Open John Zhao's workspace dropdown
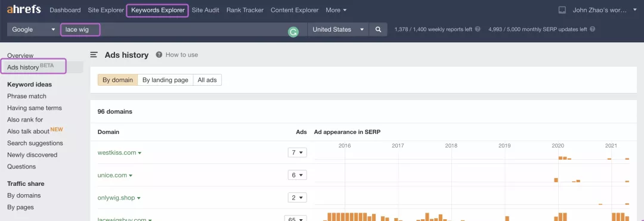Viewport: 644px width, 221px height. (x=605, y=10)
